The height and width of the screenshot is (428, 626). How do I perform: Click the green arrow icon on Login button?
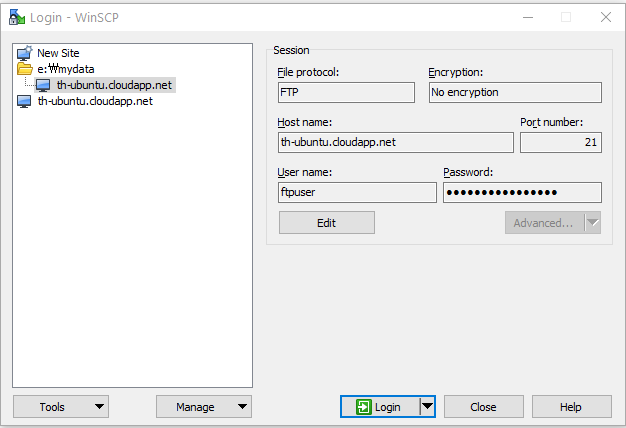pyautogui.click(x=363, y=407)
